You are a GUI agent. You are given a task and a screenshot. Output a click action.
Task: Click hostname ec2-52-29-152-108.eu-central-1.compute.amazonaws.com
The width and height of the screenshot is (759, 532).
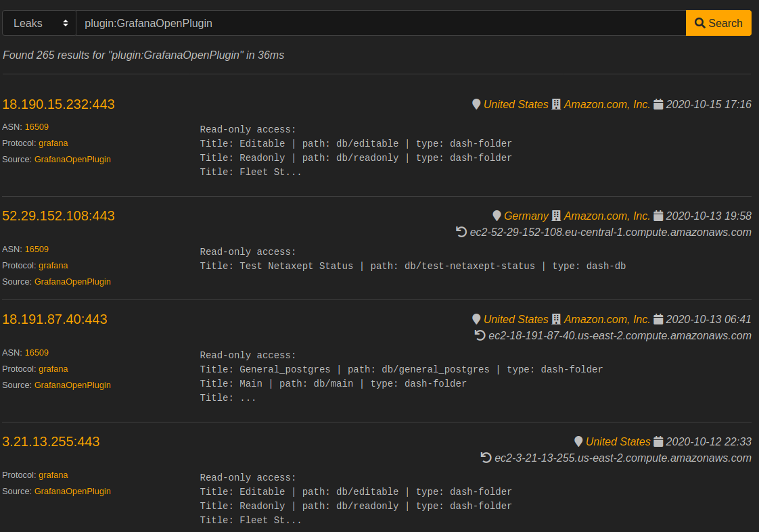[610, 233]
